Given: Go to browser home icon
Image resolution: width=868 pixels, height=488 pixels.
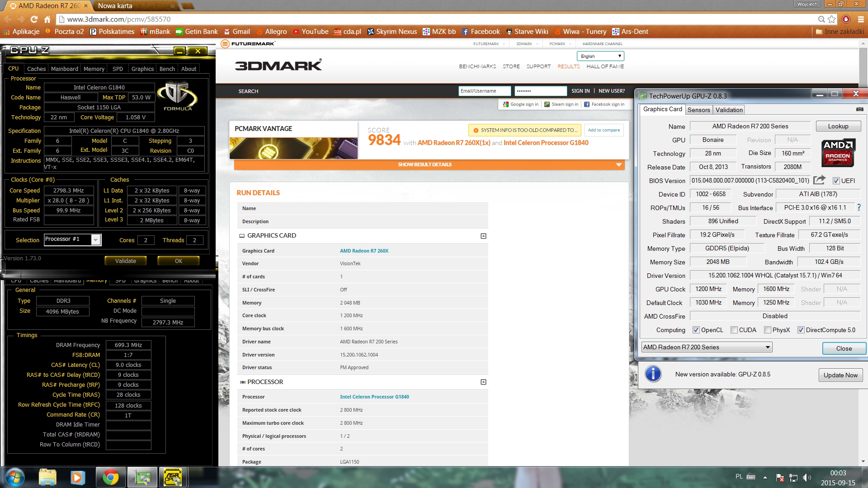Looking at the screenshot, I should pyautogui.click(x=47, y=19).
